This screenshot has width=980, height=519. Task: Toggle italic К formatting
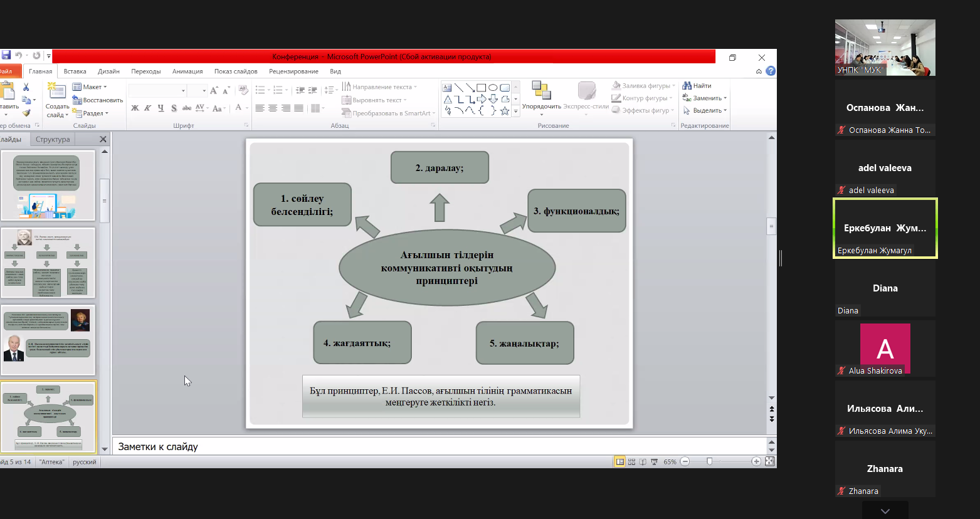pyautogui.click(x=148, y=108)
